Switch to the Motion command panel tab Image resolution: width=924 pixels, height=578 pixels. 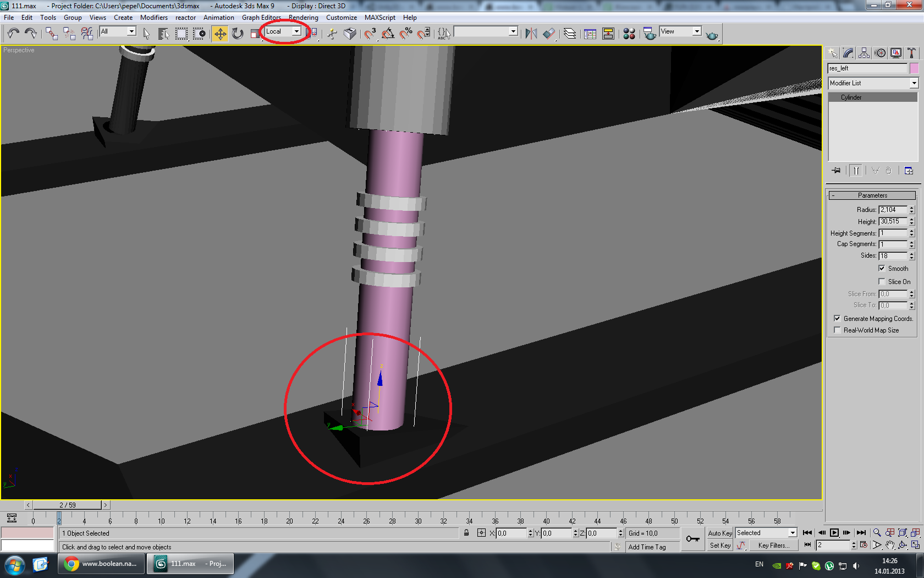(881, 53)
